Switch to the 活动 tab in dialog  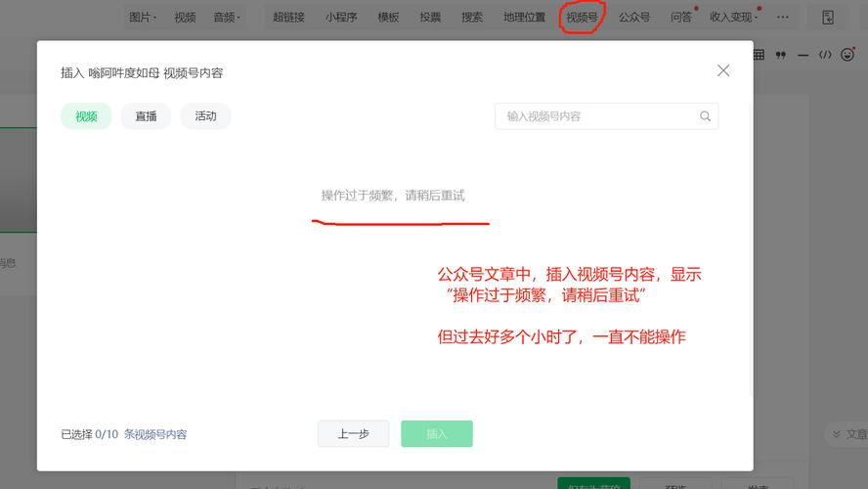(205, 116)
